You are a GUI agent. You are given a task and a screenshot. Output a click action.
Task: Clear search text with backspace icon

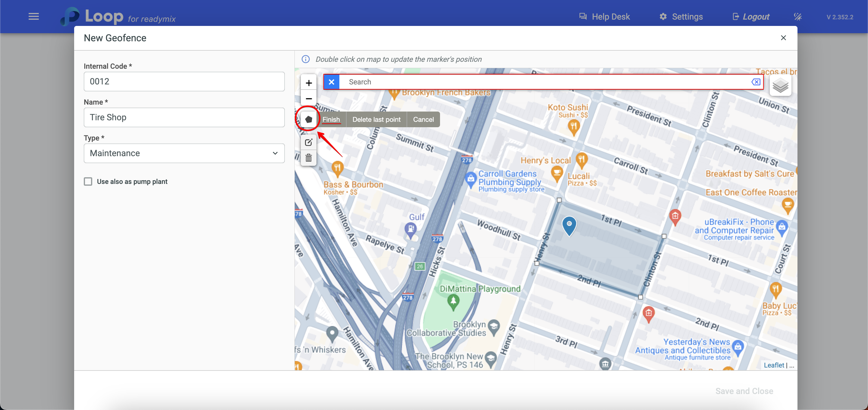pyautogui.click(x=756, y=82)
